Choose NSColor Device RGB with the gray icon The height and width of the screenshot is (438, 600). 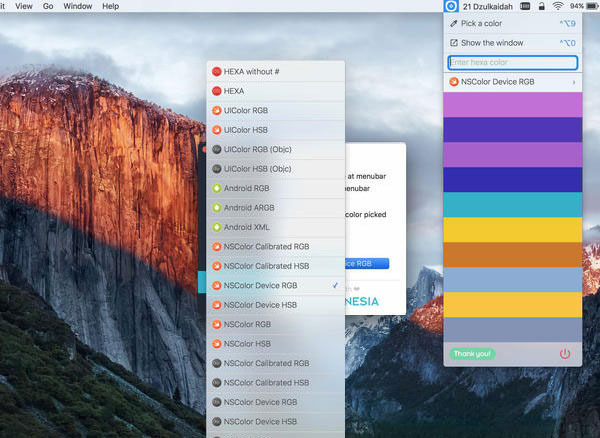[x=276, y=402]
